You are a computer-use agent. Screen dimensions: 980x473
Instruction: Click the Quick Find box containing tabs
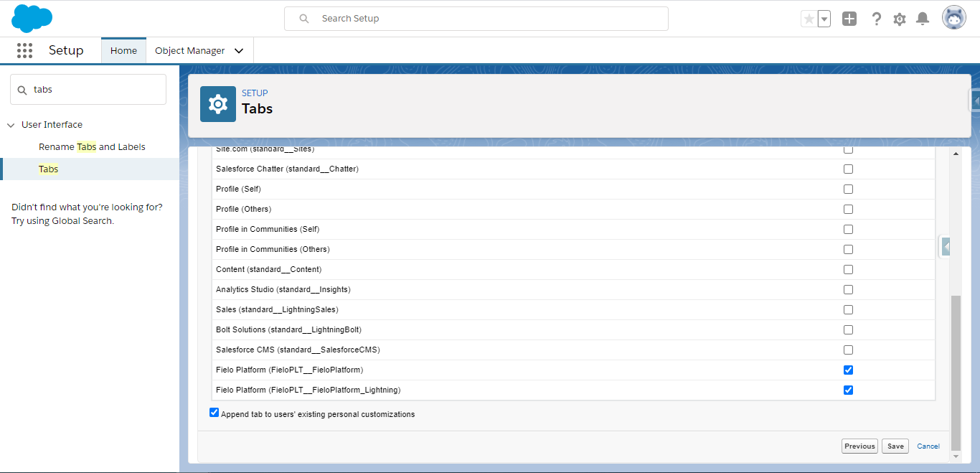point(88,90)
